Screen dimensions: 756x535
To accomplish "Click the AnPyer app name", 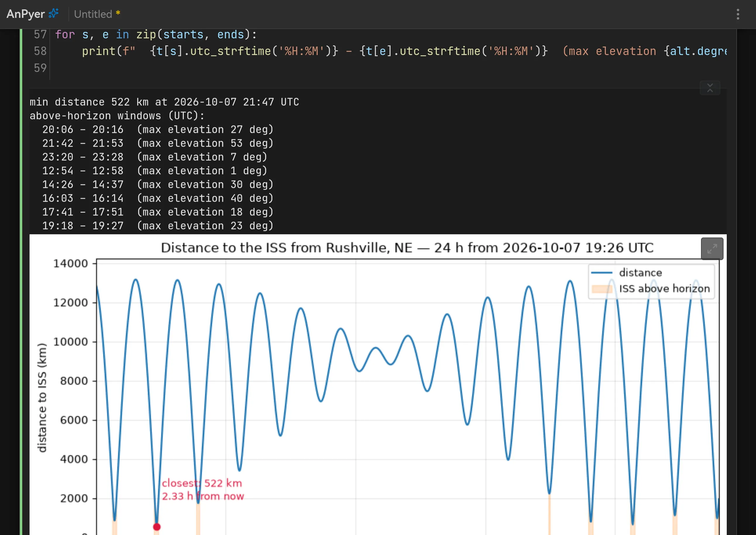I will coord(26,14).
